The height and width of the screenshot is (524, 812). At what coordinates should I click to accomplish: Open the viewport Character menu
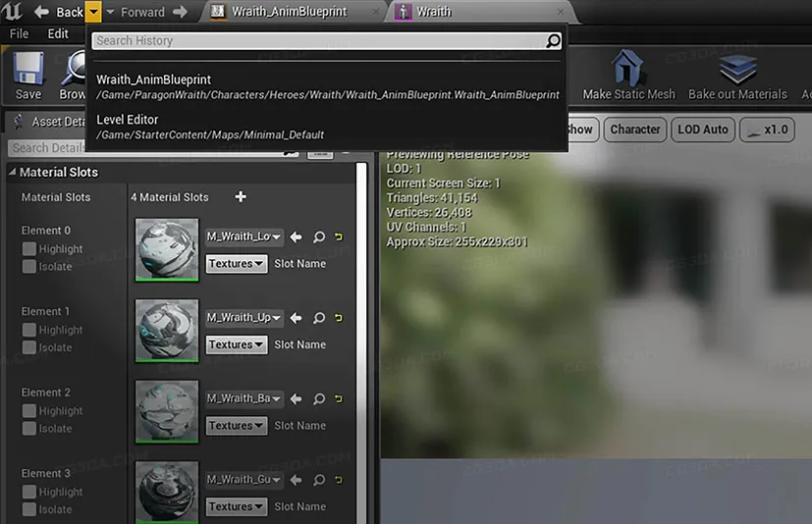635,130
